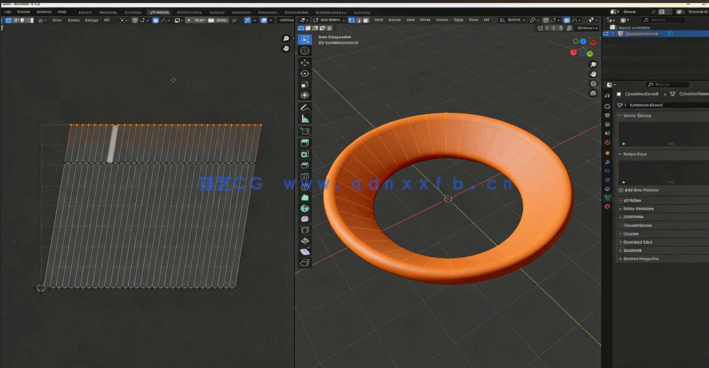709x368 pixels.
Task: Click the properties editor search field
Action: point(667,85)
